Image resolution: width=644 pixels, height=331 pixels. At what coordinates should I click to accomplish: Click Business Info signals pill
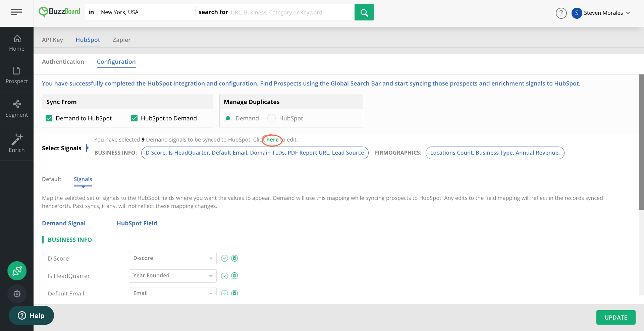255,153
